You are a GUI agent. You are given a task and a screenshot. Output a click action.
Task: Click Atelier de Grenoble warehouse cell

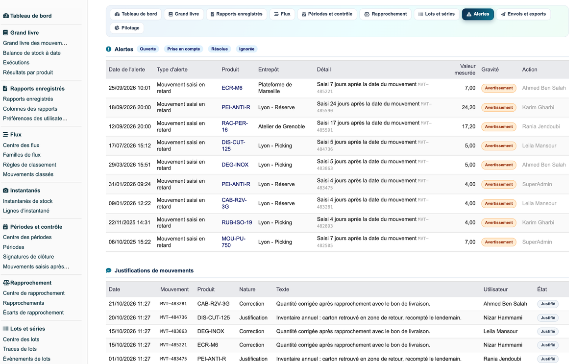coord(281,126)
